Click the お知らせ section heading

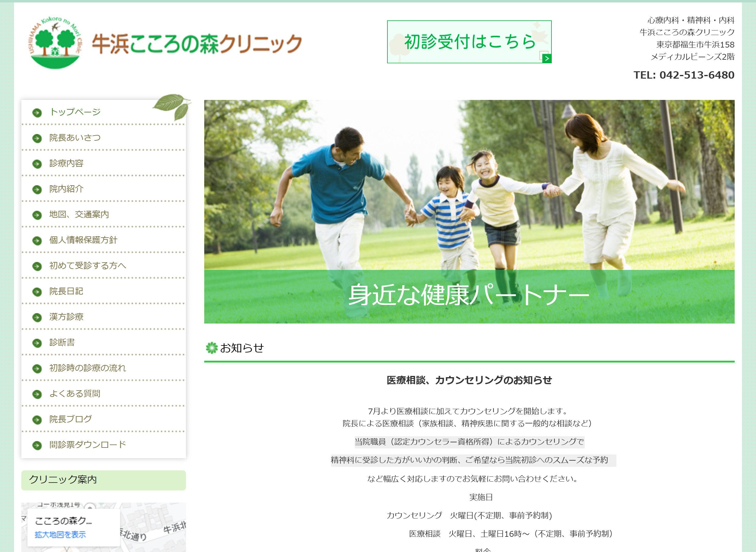[242, 348]
